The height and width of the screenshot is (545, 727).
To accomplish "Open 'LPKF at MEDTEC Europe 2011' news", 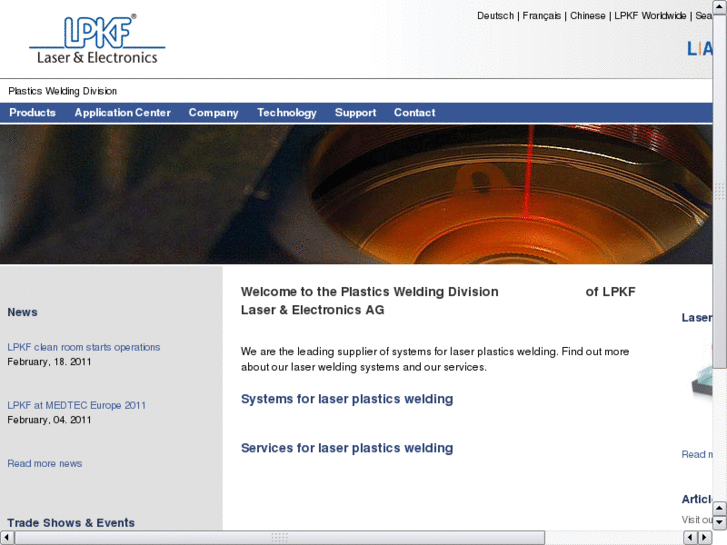I will 77,405.
